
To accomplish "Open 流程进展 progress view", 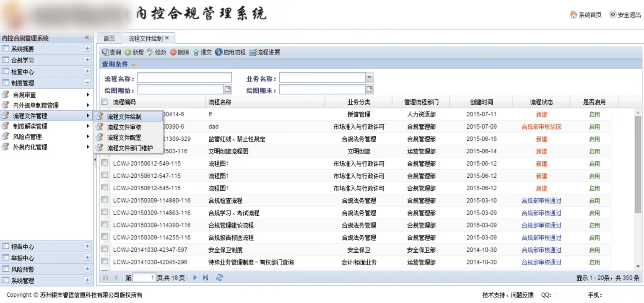I will 252,52.
